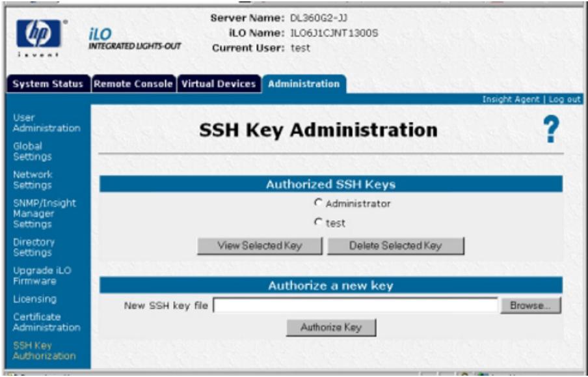Click the current user value test
This screenshot has height=377, width=588.
301,48
